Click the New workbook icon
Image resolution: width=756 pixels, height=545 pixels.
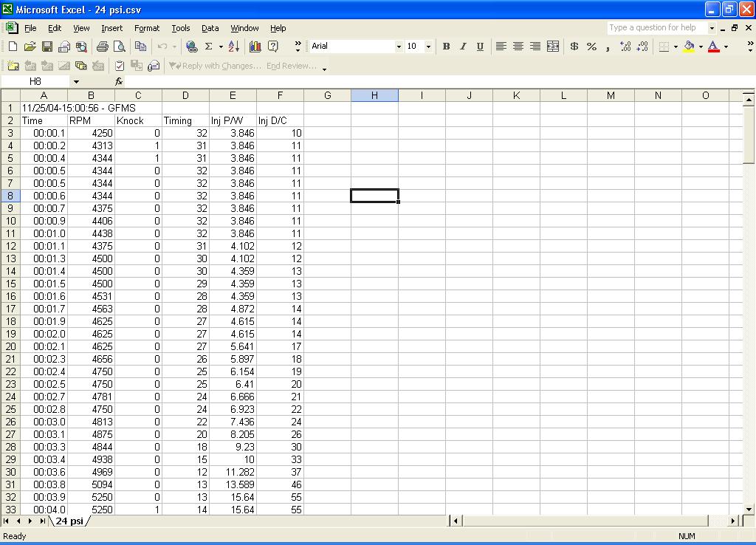(13, 47)
